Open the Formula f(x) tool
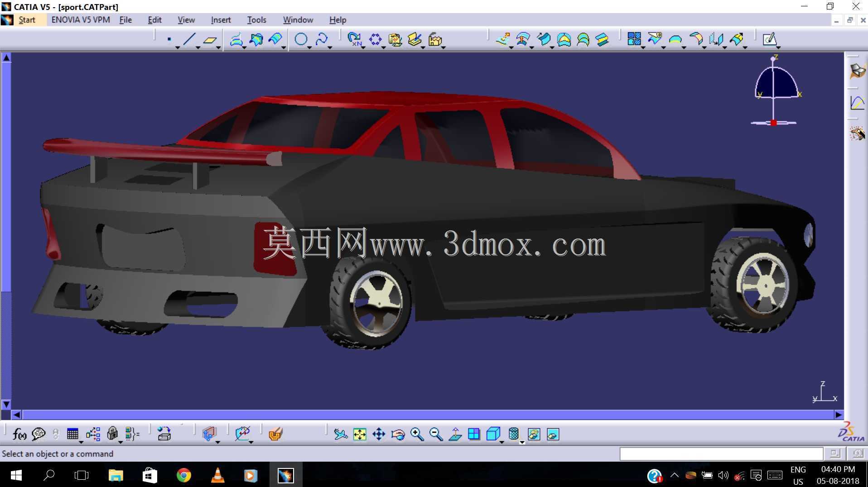Image resolution: width=868 pixels, height=487 pixels. click(x=19, y=434)
